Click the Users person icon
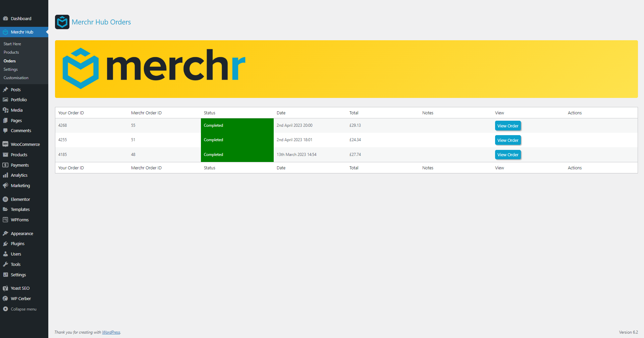The image size is (644, 338). 5,254
